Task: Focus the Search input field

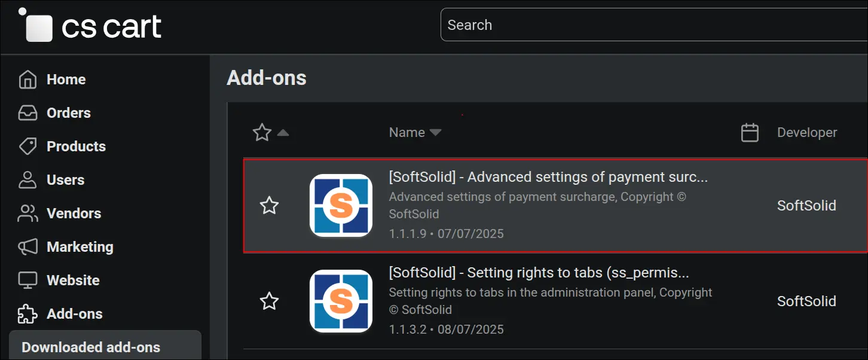Action: tap(654, 25)
